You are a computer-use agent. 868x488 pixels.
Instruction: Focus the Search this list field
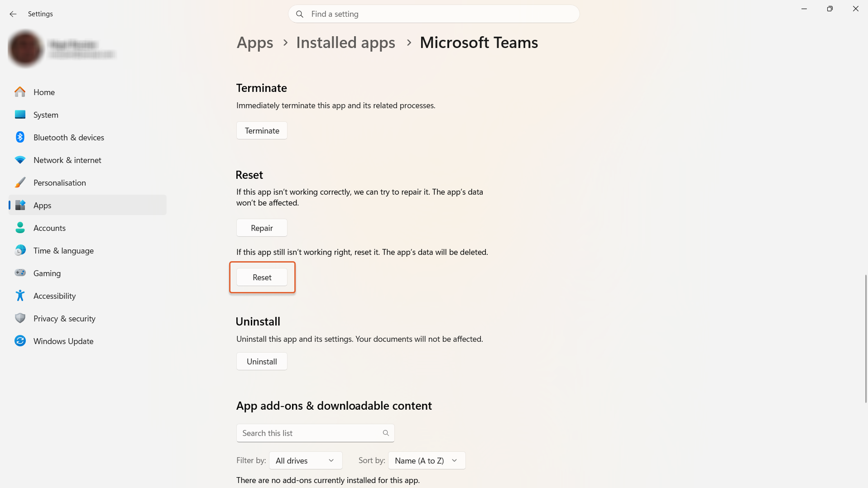point(315,433)
